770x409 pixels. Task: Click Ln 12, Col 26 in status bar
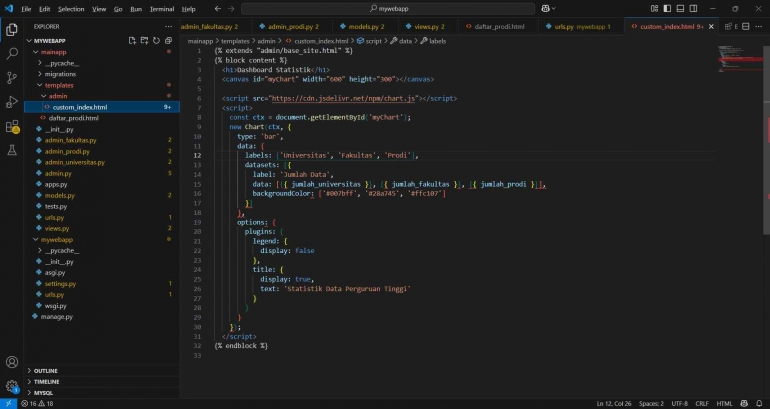(614, 404)
